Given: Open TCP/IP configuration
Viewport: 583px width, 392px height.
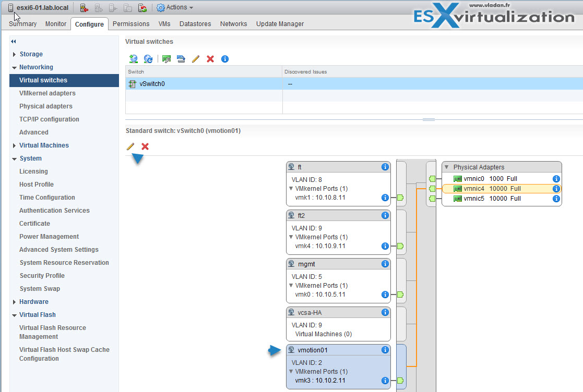Looking at the screenshot, I should [49, 119].
